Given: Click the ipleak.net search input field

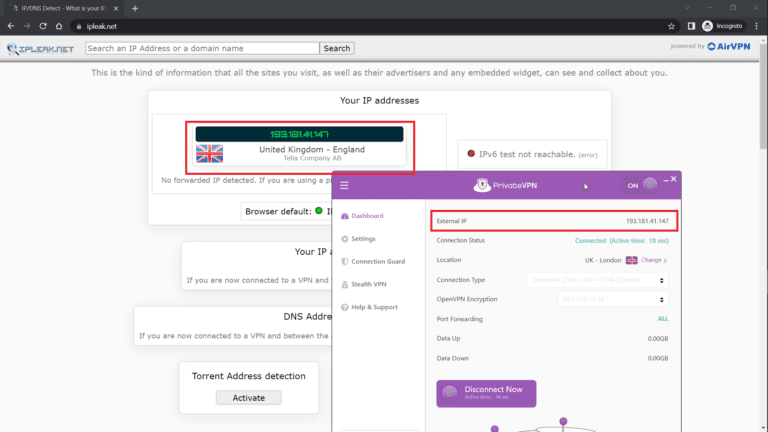Looking at the screenshot, I should [202, 48].
